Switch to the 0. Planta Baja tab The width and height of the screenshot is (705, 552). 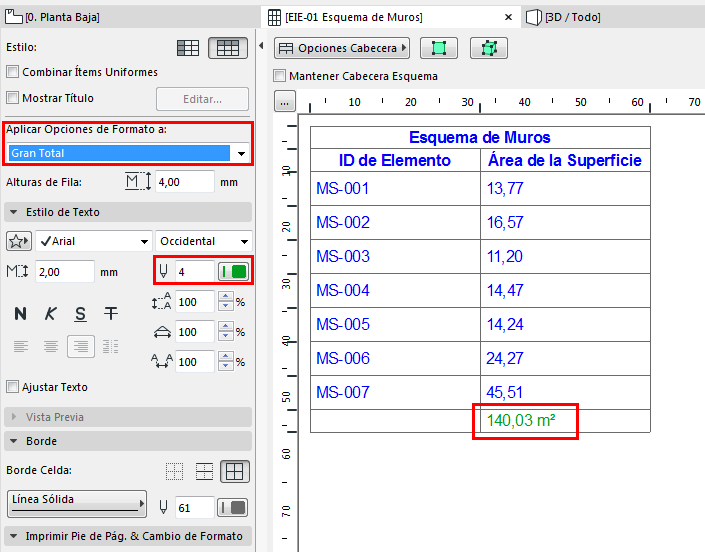(58, 17)
